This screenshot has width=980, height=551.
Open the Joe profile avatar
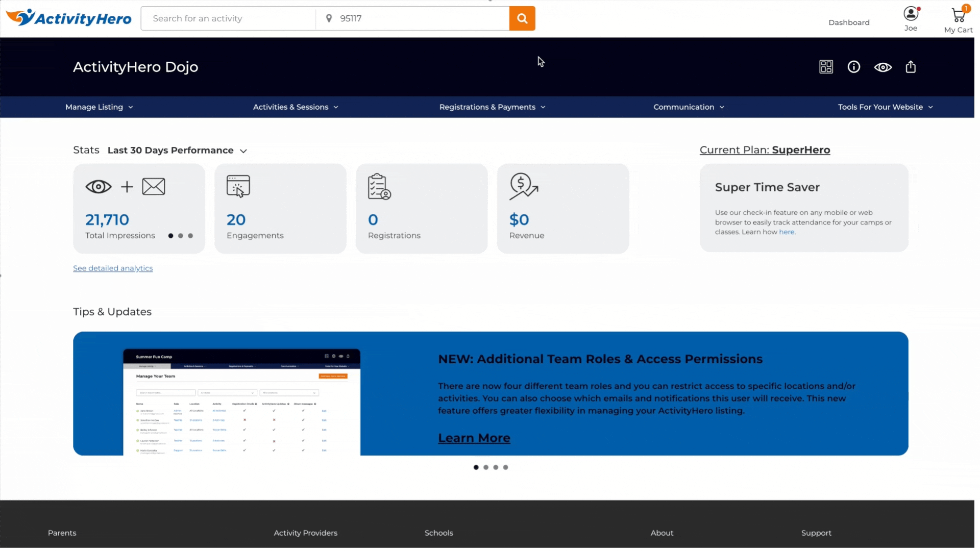point(911,14)
